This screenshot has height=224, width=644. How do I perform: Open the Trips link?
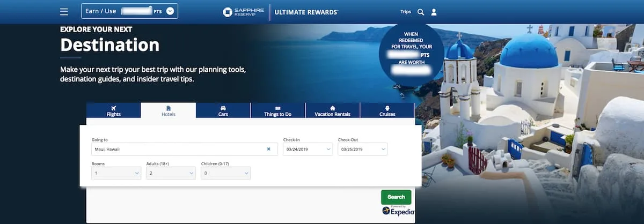(x=406, y=12)
